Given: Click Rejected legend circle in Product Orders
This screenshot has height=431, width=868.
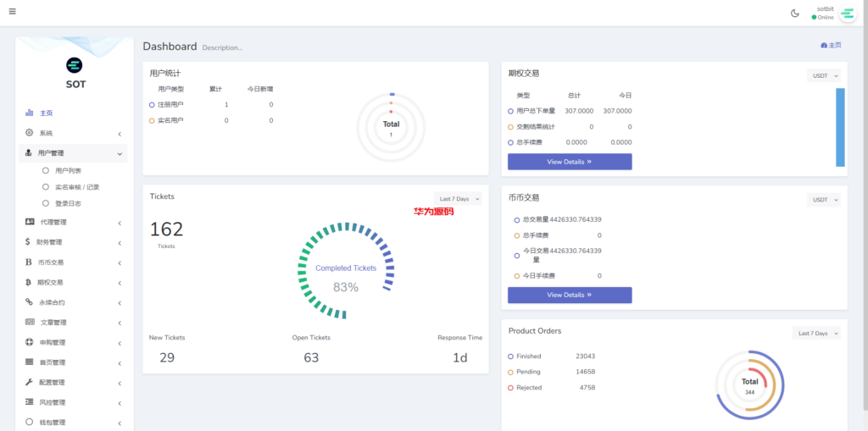Looking at the screenshot, I should 510,388.
